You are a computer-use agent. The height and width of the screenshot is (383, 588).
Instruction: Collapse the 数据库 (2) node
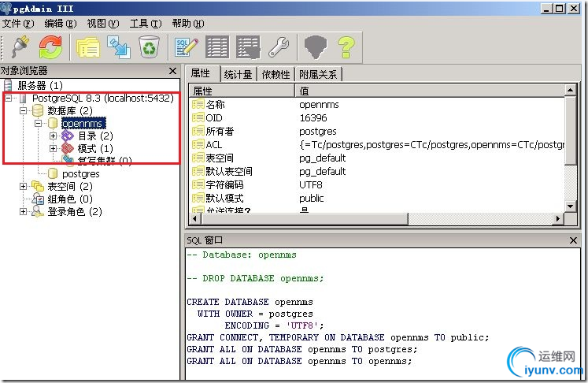(x=24, y=110)
